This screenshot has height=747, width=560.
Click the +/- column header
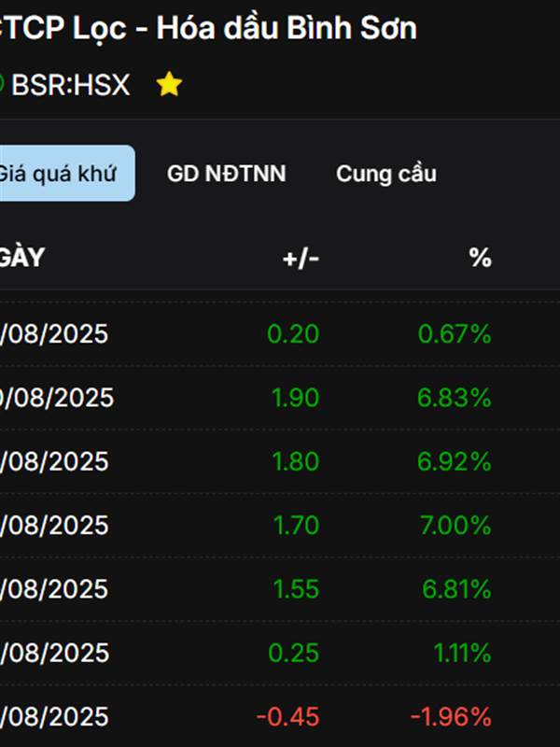pos(301,259)
